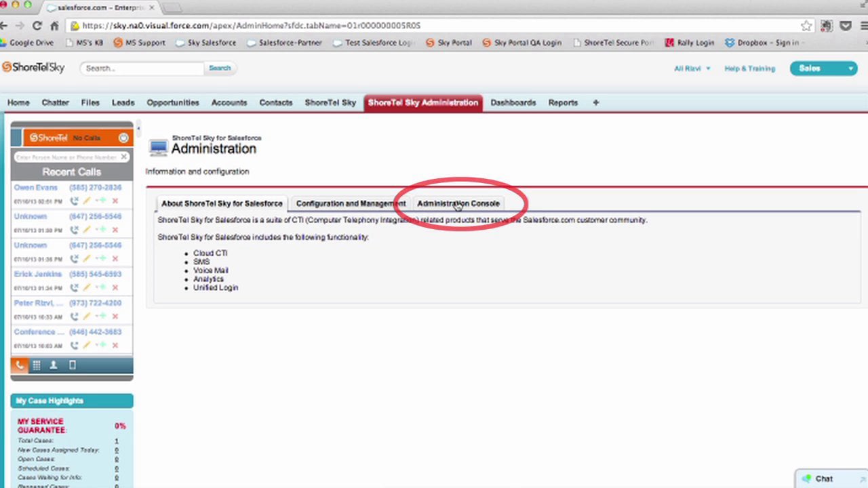The height and width of the screenshot is (488, 868).
Task: Open the dial pad grid icon
Action: tap(37, 365)
